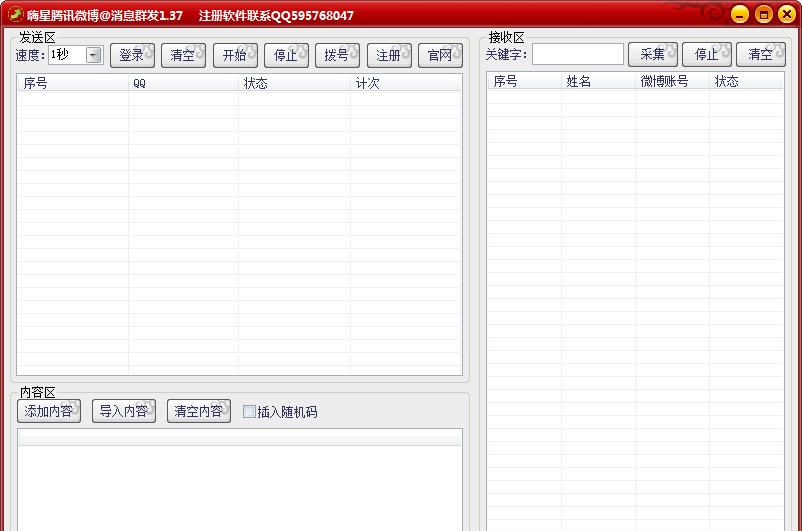The image size is (802, 531).
Task: Click the app logo icon in title bar
Action: point(15,14)
